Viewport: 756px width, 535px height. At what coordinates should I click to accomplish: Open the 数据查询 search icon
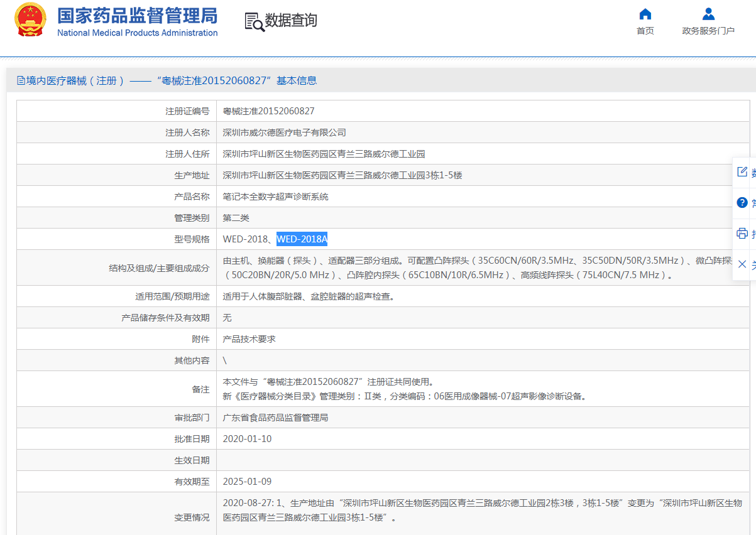click(255, 21)
